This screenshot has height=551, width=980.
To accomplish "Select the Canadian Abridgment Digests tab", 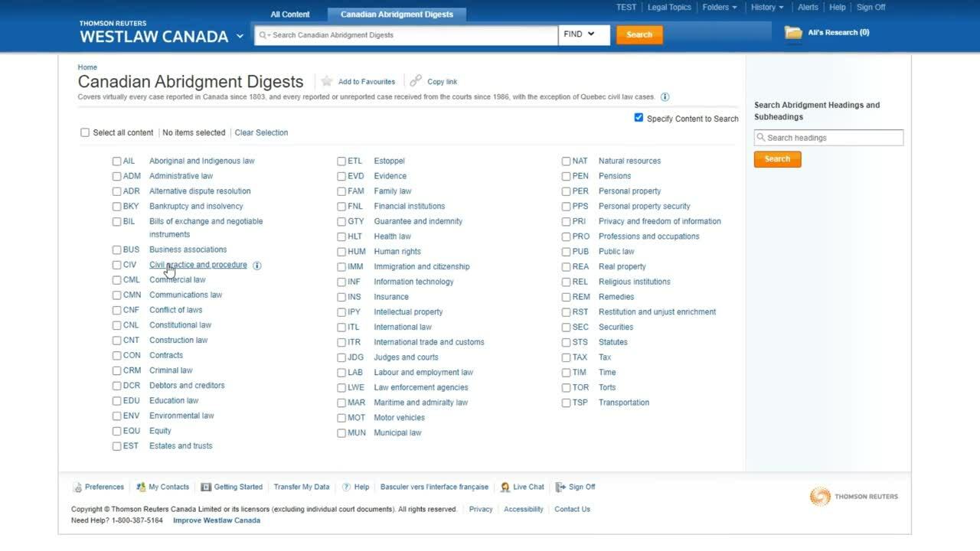I will [x=397, y=14].
